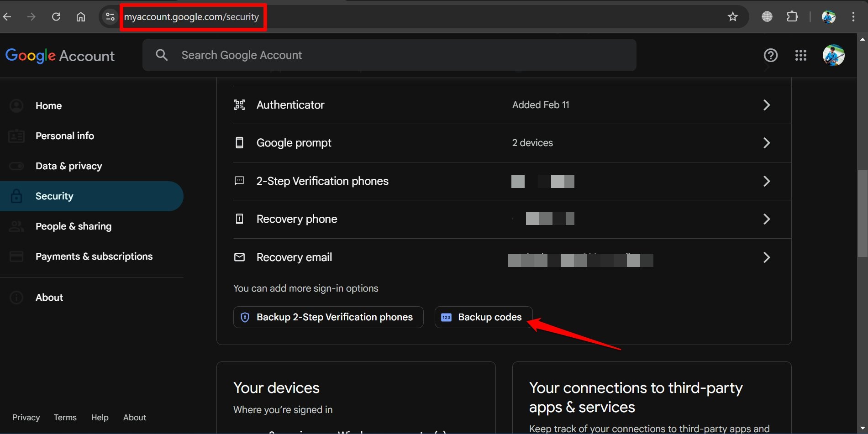Click the Recovery phone row label
Screen dimensions: 868x434
tap(297, 219)
